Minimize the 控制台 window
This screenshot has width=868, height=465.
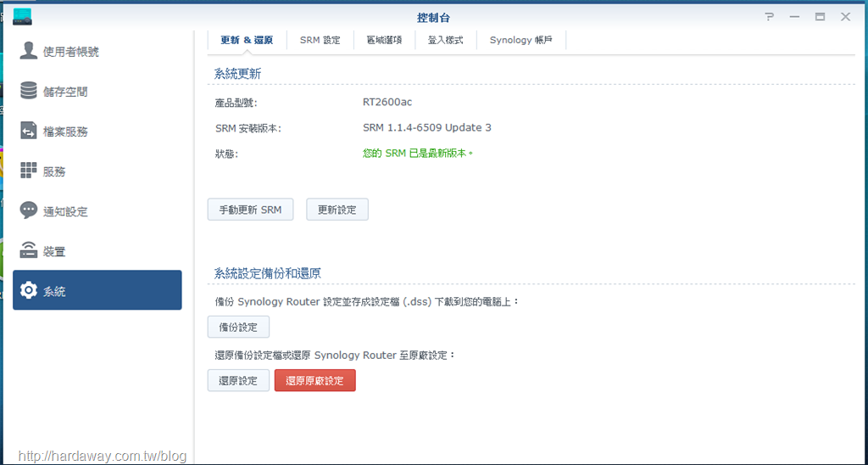tap(794, 17)
